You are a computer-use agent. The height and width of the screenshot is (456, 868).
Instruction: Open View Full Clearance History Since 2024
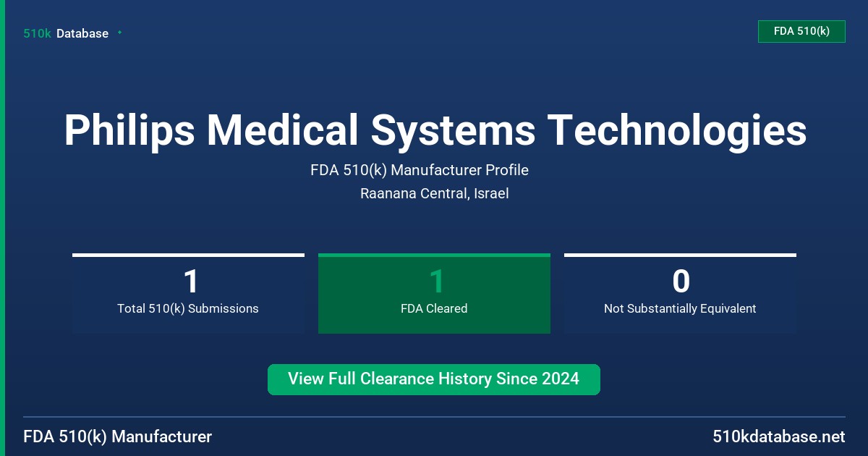coord(434,379)
